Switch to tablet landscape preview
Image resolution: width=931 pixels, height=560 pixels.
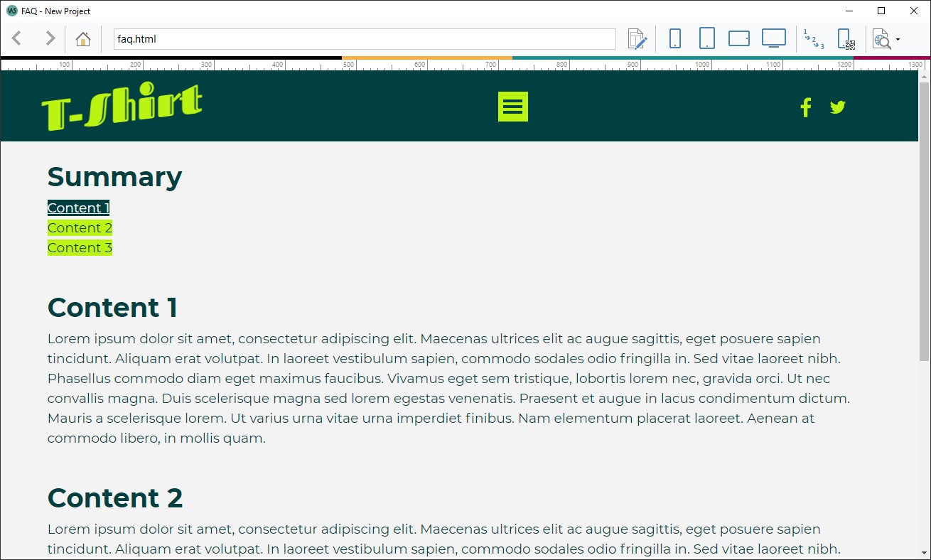(x=738, y=38)
